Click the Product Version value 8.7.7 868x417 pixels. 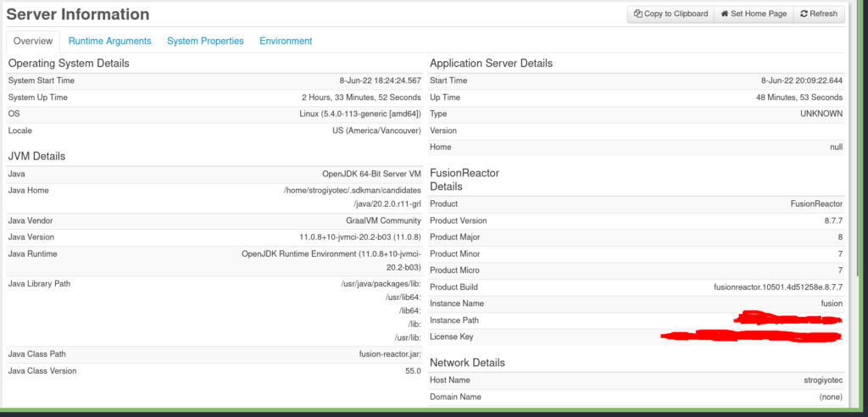tap(833, 220)
